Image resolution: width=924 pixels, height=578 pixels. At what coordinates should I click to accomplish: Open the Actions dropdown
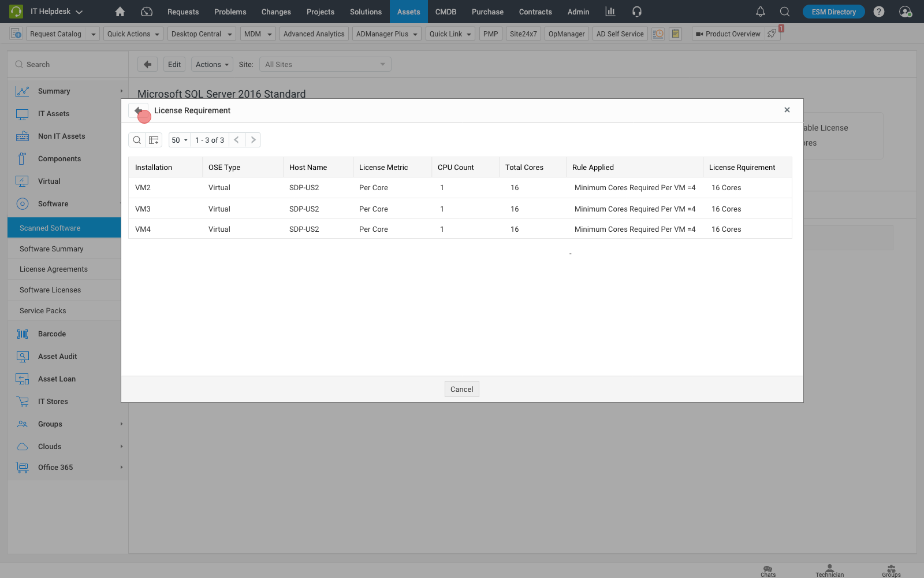pos(212,64)
